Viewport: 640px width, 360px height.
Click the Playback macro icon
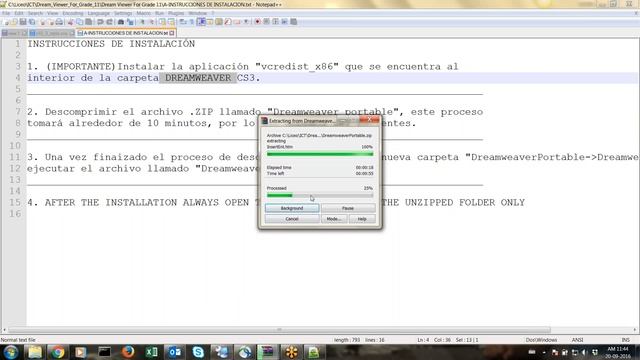[x=276, y=22]
